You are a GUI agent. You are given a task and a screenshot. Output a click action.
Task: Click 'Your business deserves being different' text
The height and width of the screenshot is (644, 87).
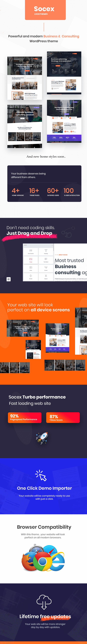(28, 175)
